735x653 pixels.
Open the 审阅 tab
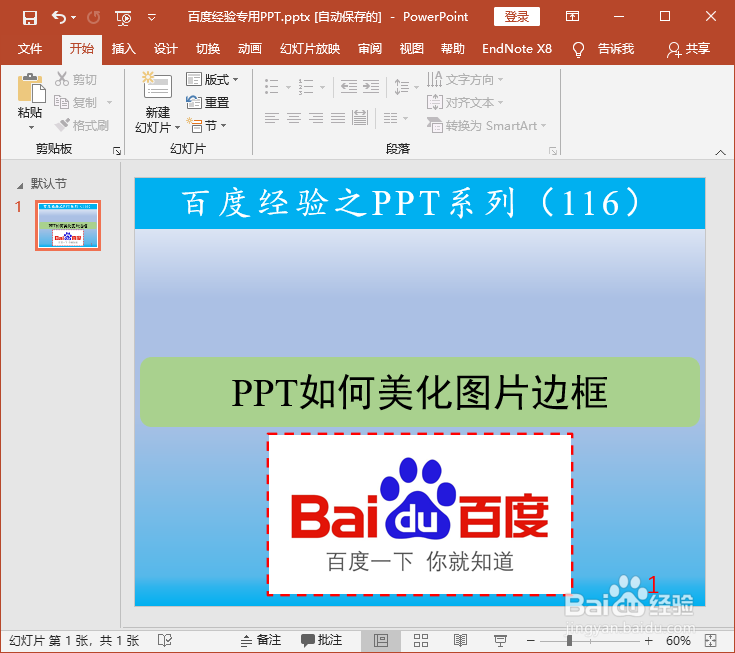[370, 49]
